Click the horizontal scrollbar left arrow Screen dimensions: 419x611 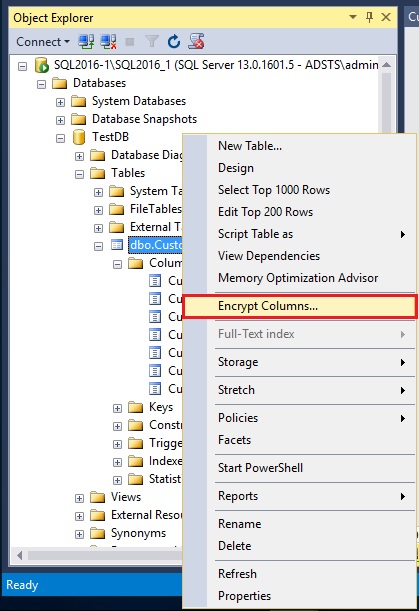(x=19, y=555)
